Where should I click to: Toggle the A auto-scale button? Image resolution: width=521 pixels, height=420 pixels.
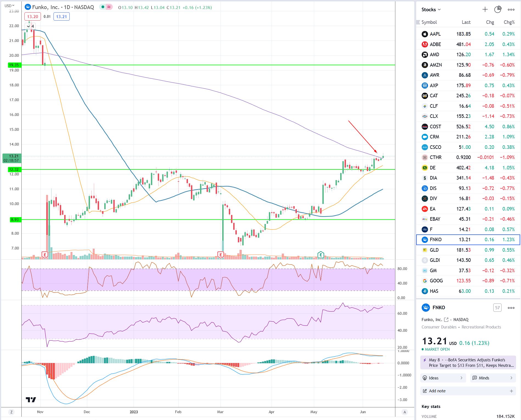(405, 412)
